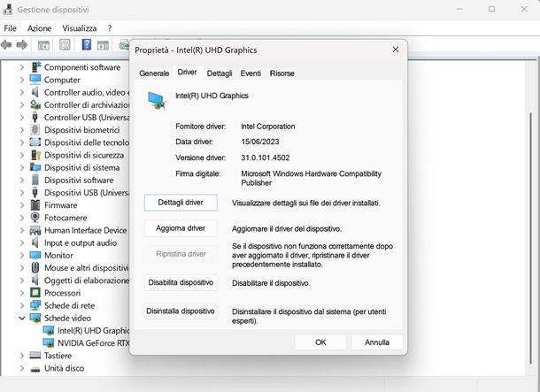
Task: Click the Tastiere keyboard icon
Action: click(35, 355)
